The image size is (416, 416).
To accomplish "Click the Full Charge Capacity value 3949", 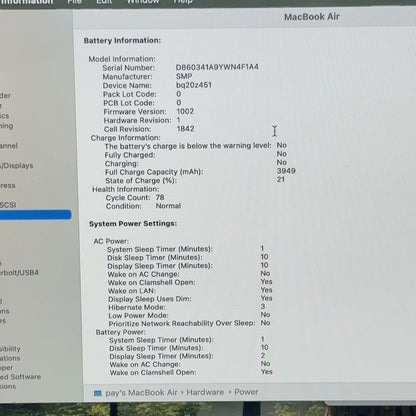I will pyautogui.click(x=286, y=171).
